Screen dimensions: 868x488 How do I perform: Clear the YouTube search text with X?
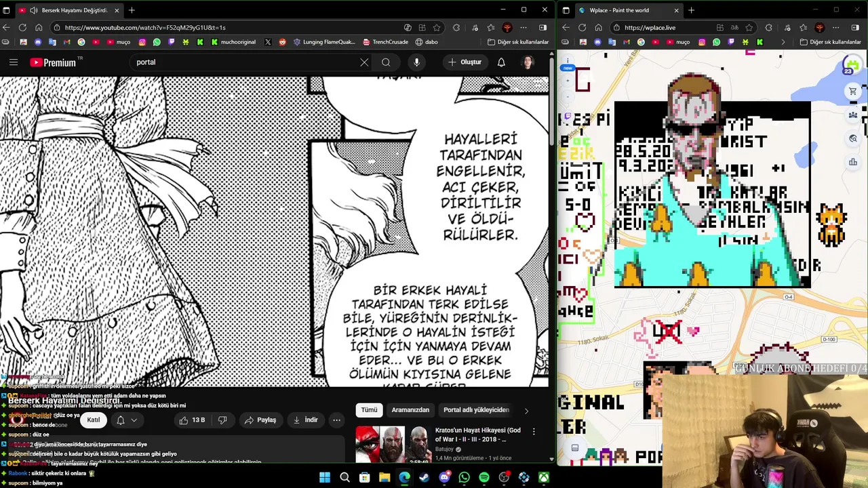[364, 62]
